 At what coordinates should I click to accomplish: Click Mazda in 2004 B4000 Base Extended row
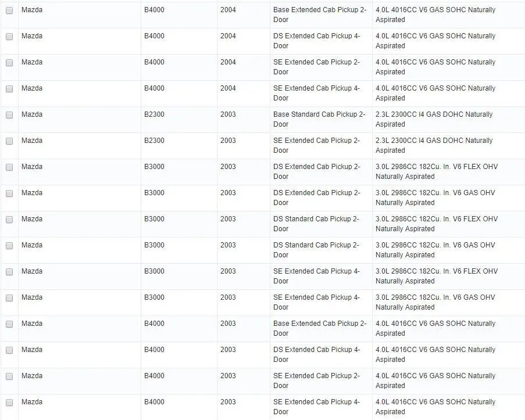pos(32,10)
